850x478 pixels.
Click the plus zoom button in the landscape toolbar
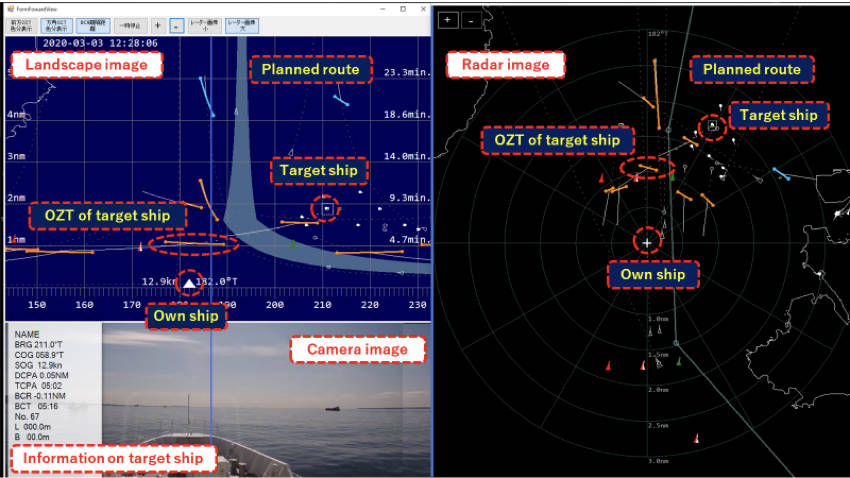pos(157,26)
